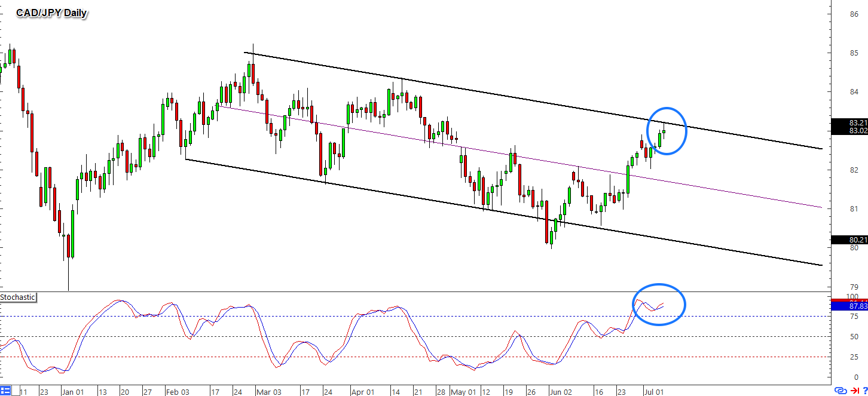Click the 86 price axis label
The height and width of the screenshot is (396, 868).
854,14
